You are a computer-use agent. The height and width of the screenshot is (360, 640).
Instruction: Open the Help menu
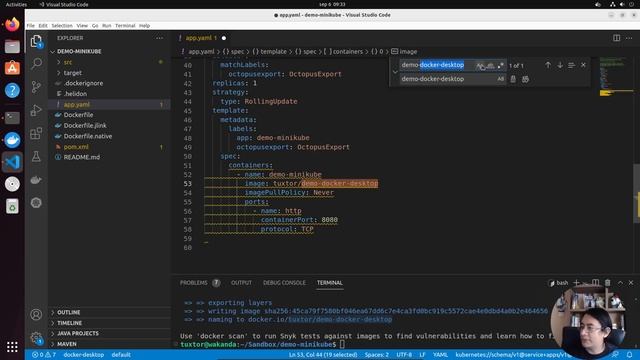pos(144,25)
